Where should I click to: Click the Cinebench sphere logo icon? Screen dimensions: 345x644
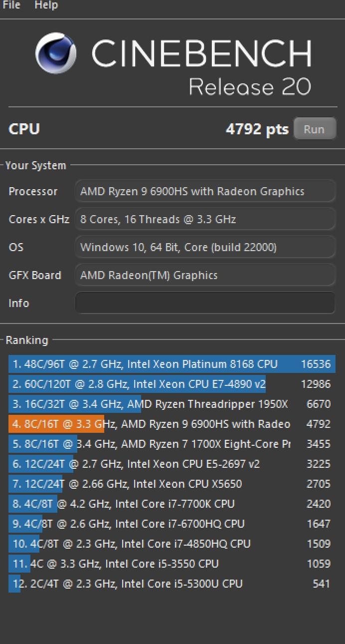pos(56,53)
